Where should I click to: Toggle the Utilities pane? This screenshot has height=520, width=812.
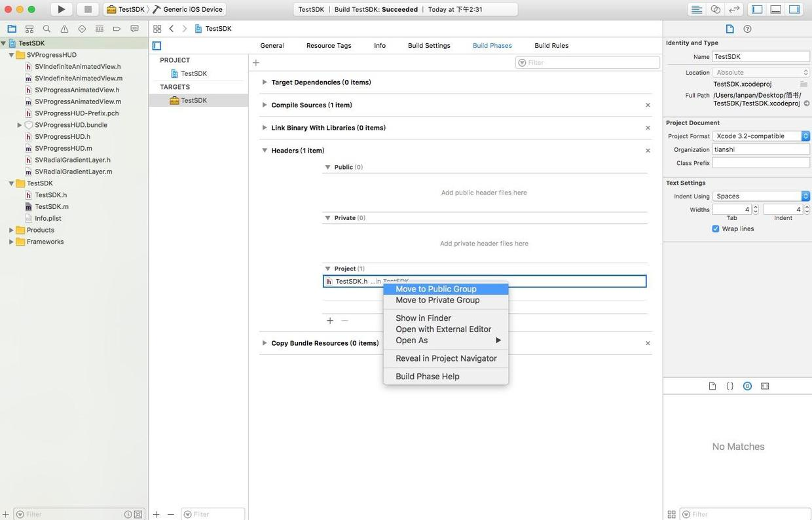click(x=794, y=9)
